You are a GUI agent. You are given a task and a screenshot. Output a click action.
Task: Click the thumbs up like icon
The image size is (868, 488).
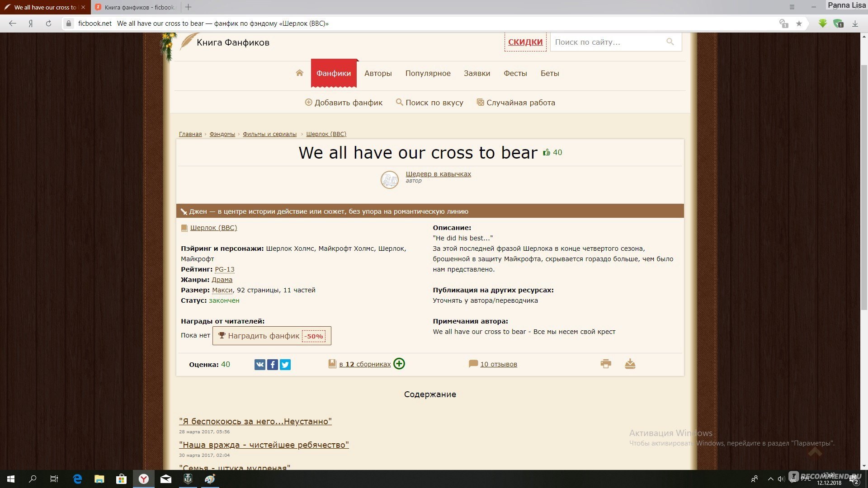(547, 152)
